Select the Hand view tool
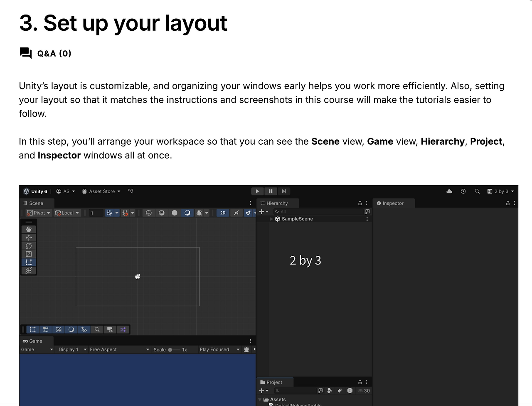The width and height of the screenshot is (532, 406). point(29,229)
